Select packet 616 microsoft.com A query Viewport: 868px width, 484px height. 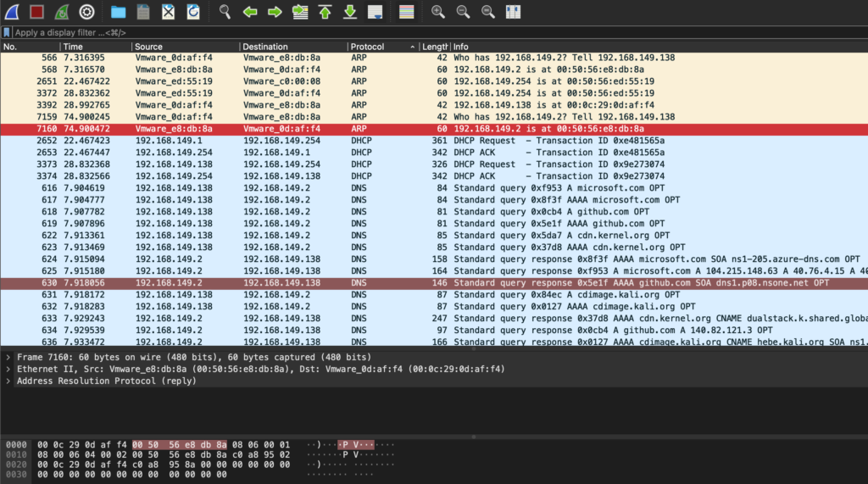click(434, 187)
